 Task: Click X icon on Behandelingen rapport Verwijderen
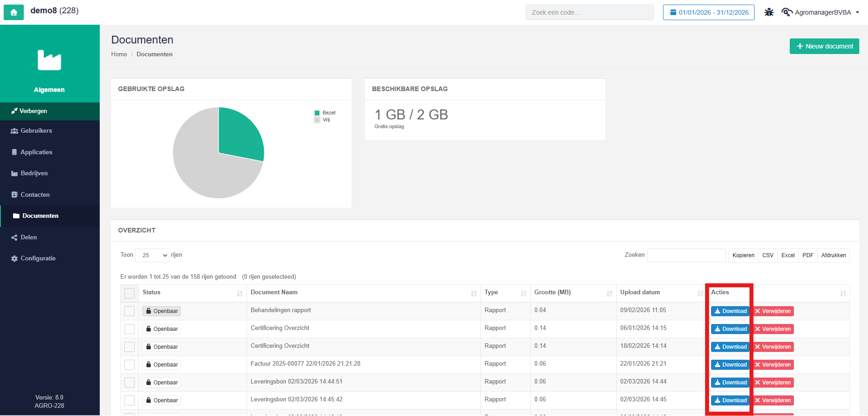click(x=758, y=311)
